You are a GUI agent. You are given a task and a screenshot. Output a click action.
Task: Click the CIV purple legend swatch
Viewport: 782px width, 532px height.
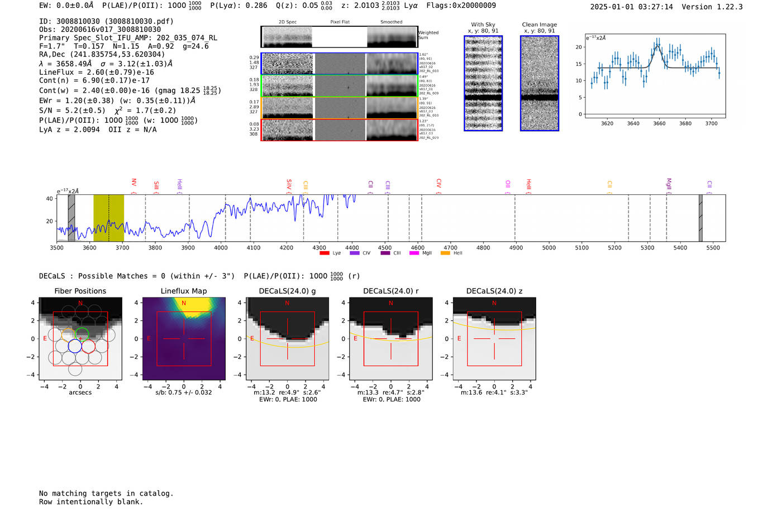pos(354,253)
